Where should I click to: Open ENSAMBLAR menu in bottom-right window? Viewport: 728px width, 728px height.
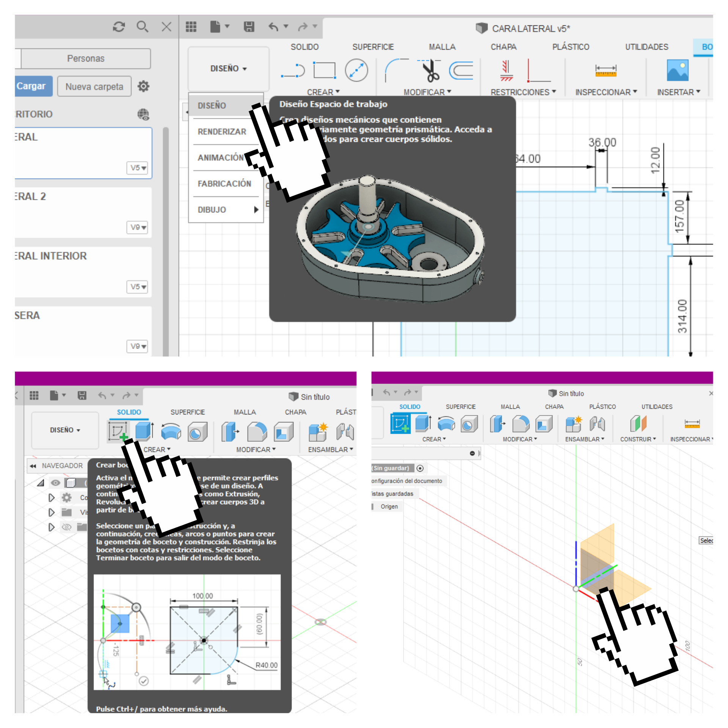[x=584, y=439]
